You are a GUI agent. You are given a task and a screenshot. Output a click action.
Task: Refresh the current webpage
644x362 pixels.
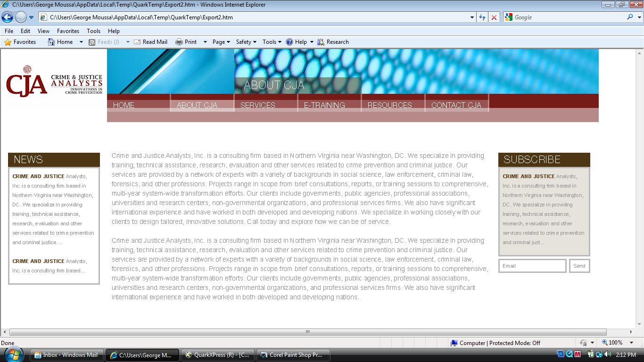click(482, 17)
